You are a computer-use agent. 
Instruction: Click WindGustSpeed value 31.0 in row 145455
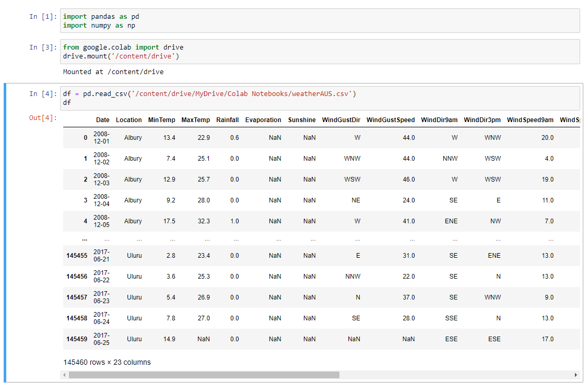pos(409,256)
